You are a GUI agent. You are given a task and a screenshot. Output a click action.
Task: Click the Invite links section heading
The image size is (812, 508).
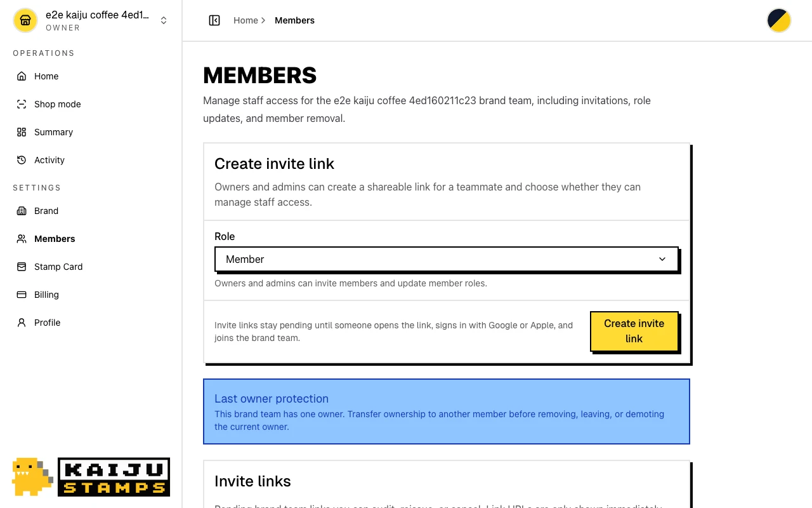click(x=252, y=481)
